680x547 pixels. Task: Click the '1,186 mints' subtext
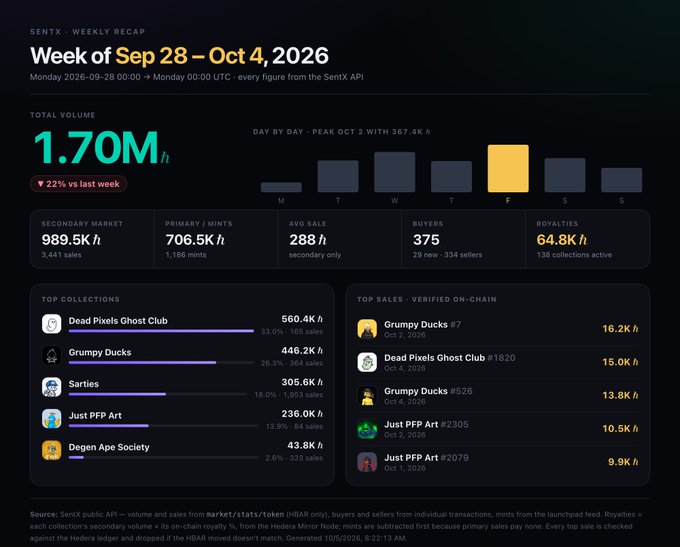click(x=186, y=255)
